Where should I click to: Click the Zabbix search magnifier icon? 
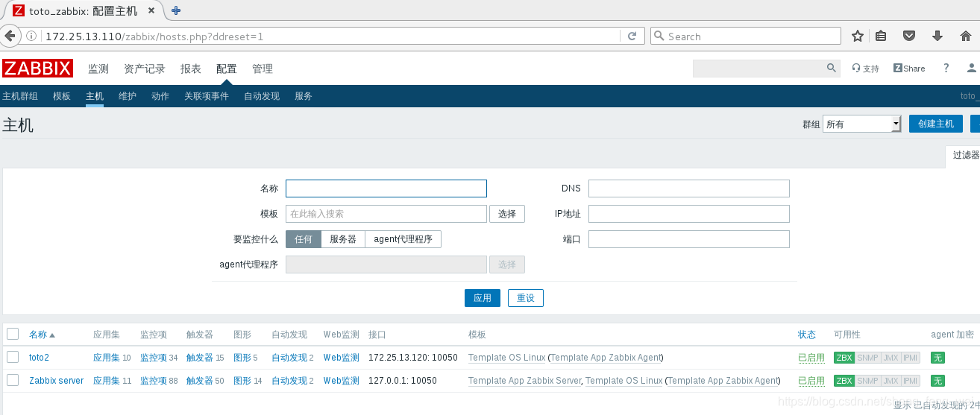coord(832,68)
